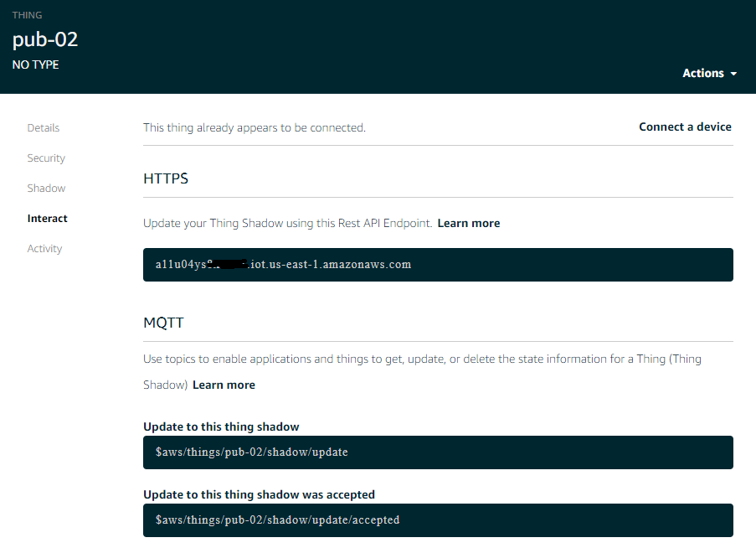Click 'Update to this thing shadow was accepted' label
This screenshot has width=756, height=548.
tap(259, 495)
